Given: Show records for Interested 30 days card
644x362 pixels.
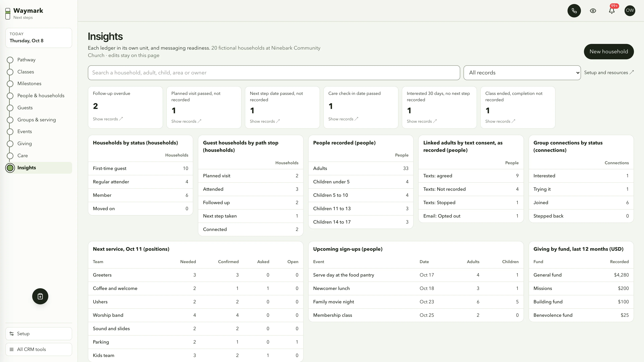Looking at the screenshot, I should tap(422, 121).
